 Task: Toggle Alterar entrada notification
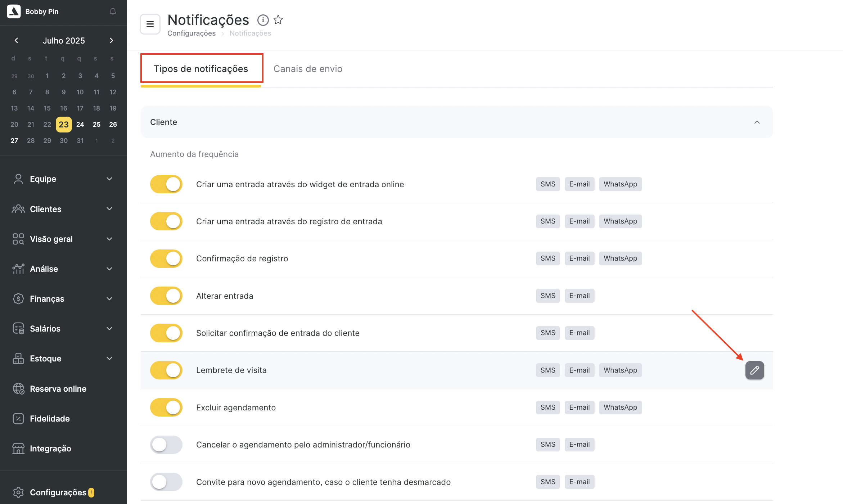166,296
